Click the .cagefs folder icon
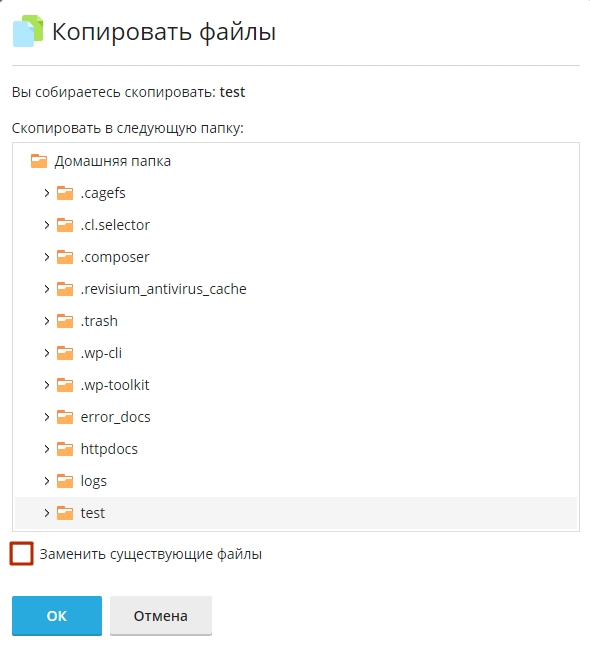This screenshot has height=664, width=590. pos(65,193)
